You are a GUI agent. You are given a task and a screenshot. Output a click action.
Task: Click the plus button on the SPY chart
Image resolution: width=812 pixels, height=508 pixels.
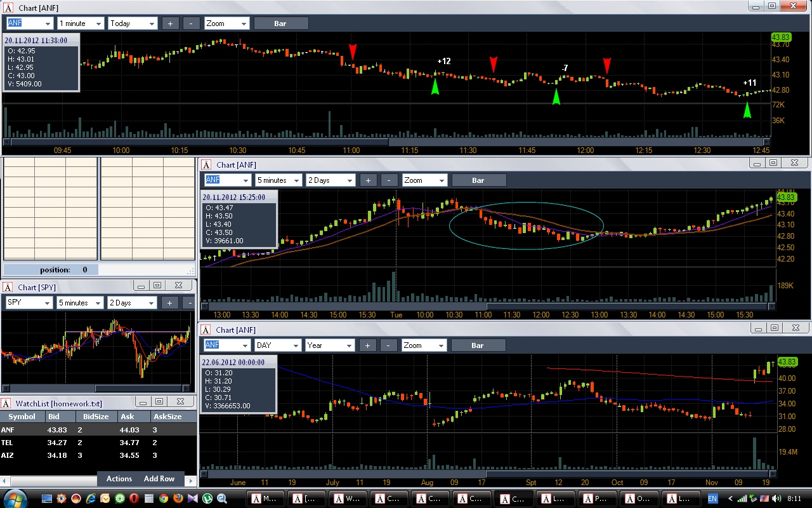coord(169,303)
